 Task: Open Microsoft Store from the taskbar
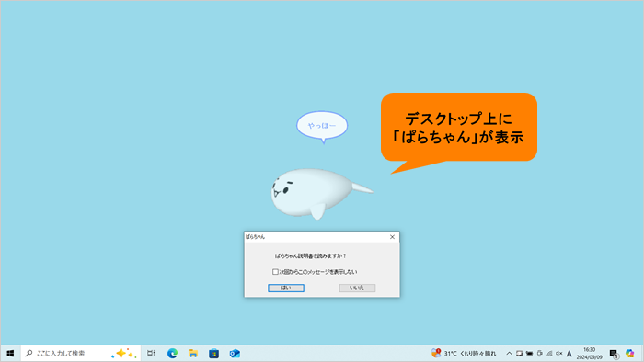coord(213,353)
